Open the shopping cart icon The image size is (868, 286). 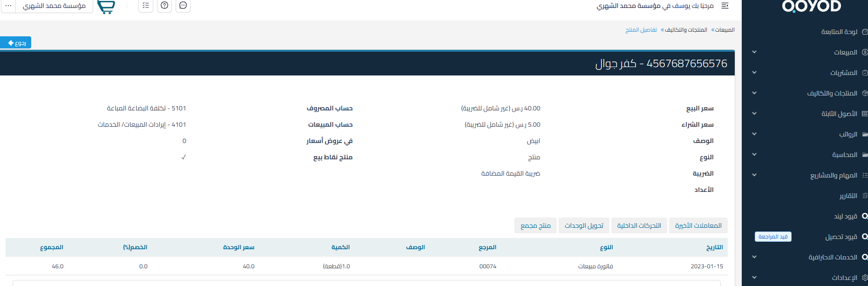pyautogui.click(x=106, y=7)
